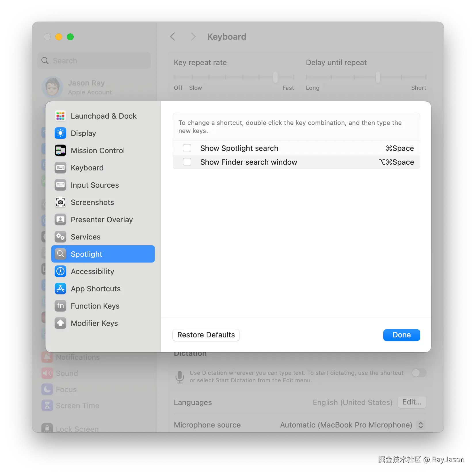Click Restore Defaults button
476x475 pixels.
pyautogui.click(x=206, y=335)
